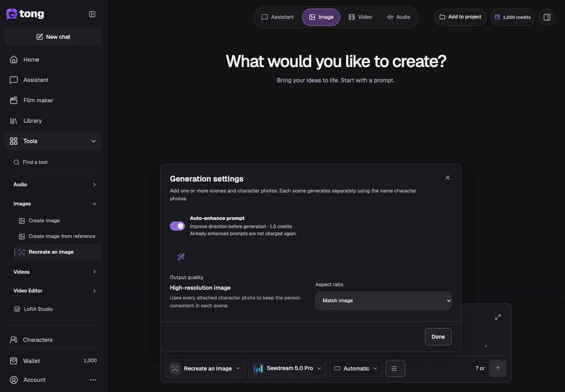Click the "7 cr" cost label
This screenshot has height=392, width=565.
pos(480,368)
